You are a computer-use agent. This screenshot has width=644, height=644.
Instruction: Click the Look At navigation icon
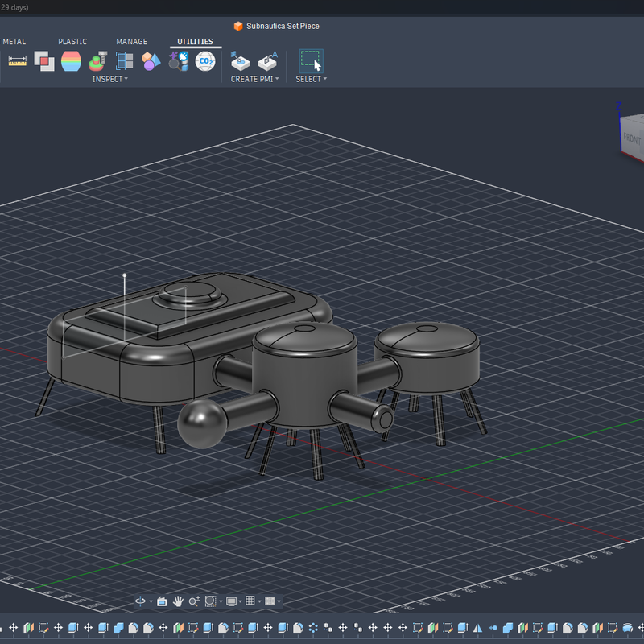(x=162, y=601)
